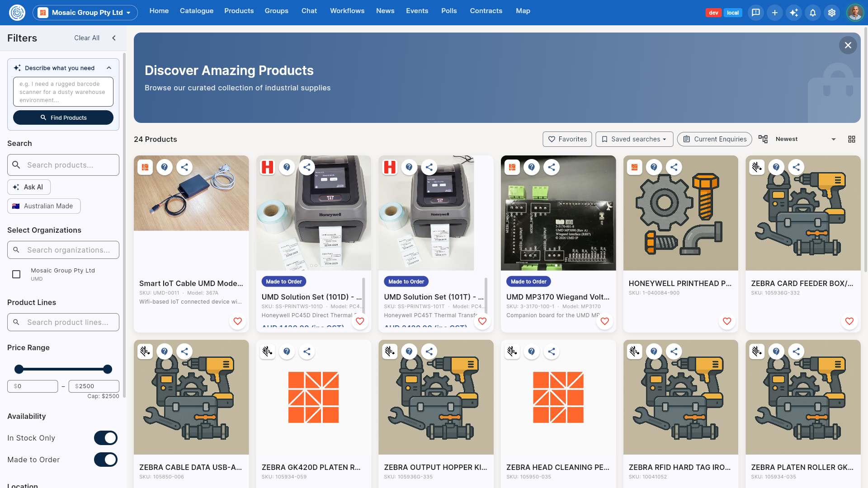Click the Ask AI button
Screen dimensions: 868x488
(x=29, y=187)
